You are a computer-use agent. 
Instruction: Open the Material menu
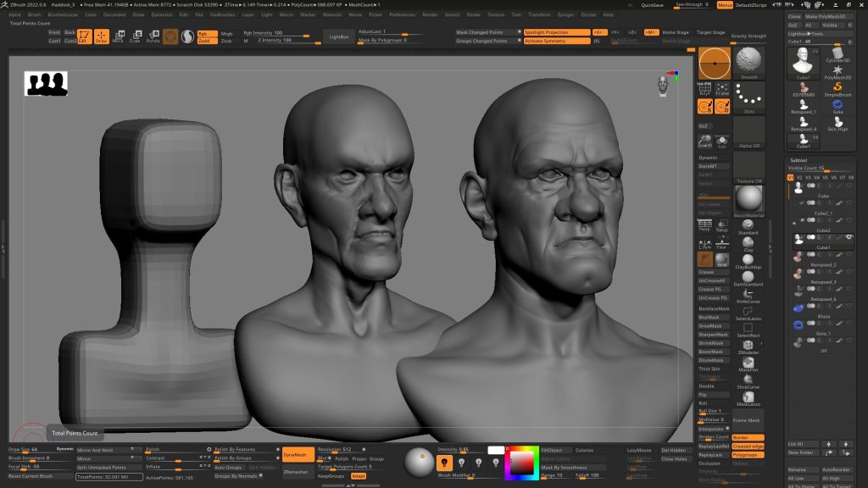(x=332, y=15)
